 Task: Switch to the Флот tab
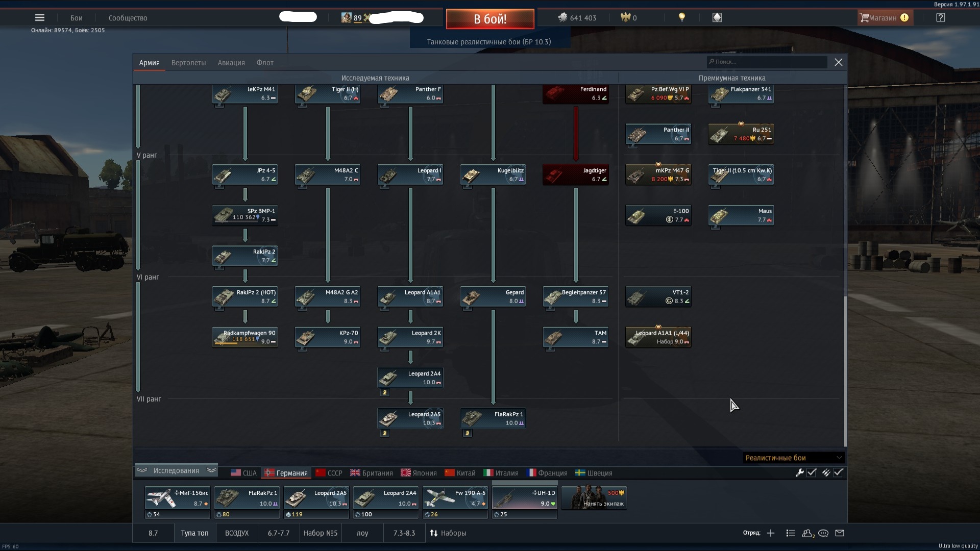(265, 63)
